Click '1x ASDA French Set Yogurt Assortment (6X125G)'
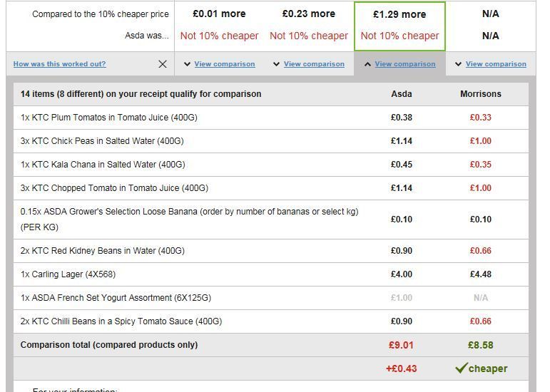550x392 pixels. pyautogui.click(x=116, y=298)
